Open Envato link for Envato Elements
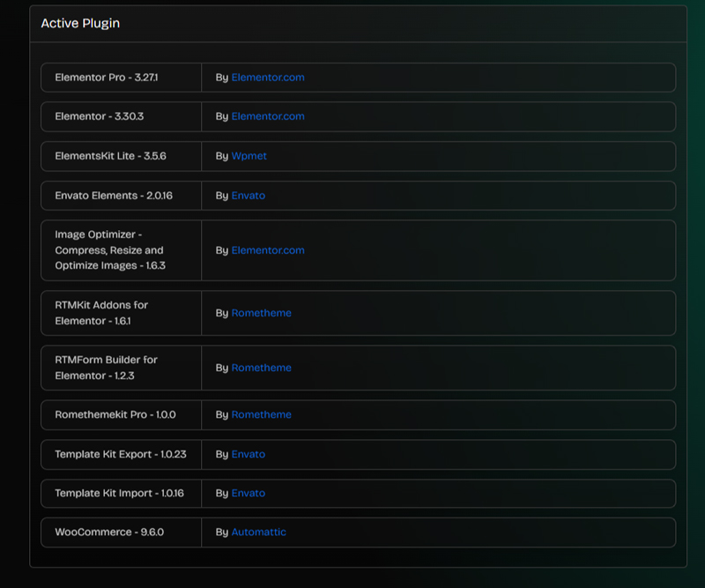Image resolution: width=705 pixels, height=588 pixels. [249, 196]
